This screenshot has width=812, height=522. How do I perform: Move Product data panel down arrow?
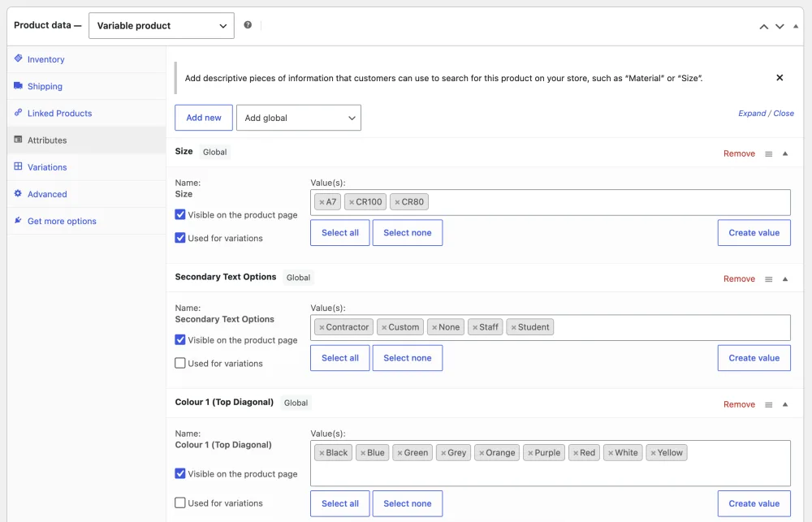[x=780, y=27]
